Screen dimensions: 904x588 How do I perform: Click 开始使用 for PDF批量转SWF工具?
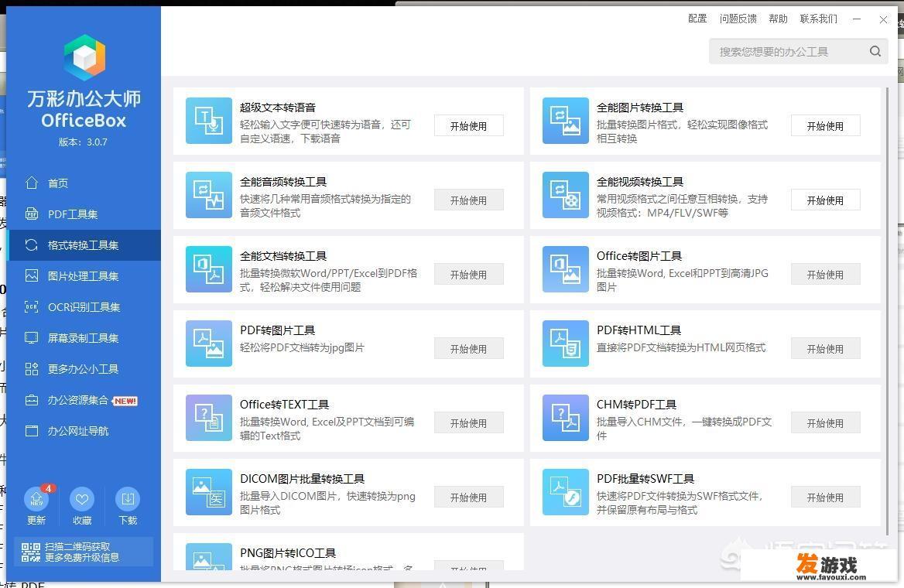[825, 497]
